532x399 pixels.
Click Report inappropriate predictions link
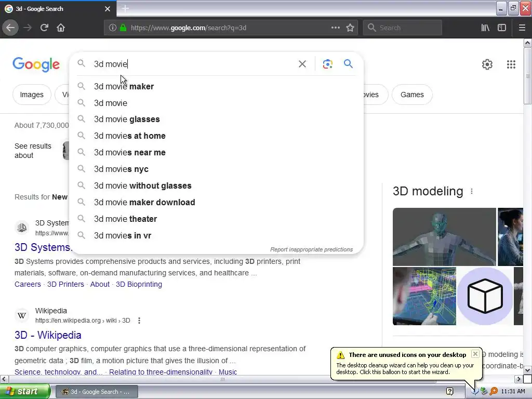coord(312,249)
